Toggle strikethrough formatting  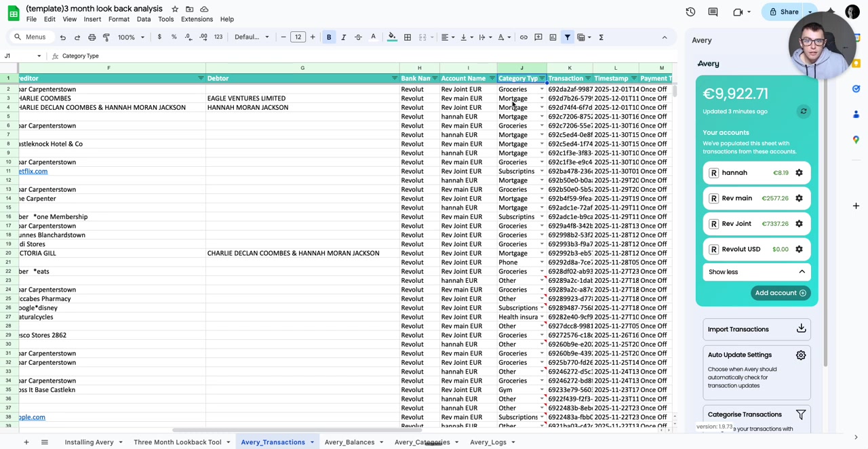tap(358, 37)
